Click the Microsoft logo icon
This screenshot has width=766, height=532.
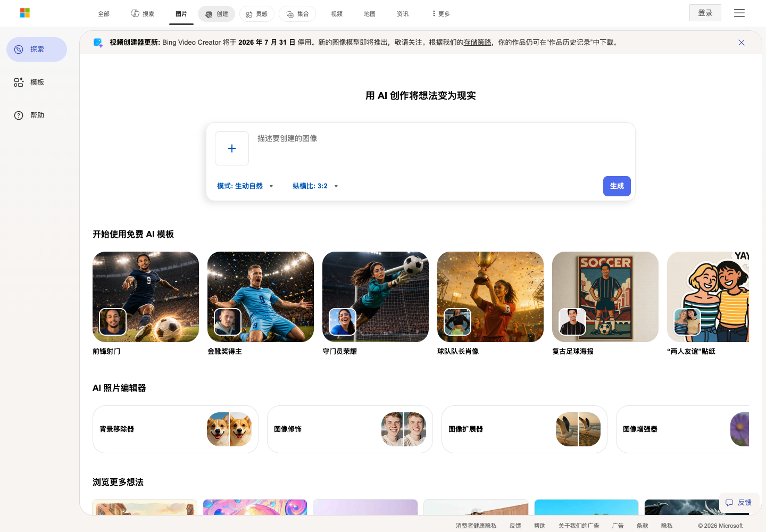click(x=25, y=13)
